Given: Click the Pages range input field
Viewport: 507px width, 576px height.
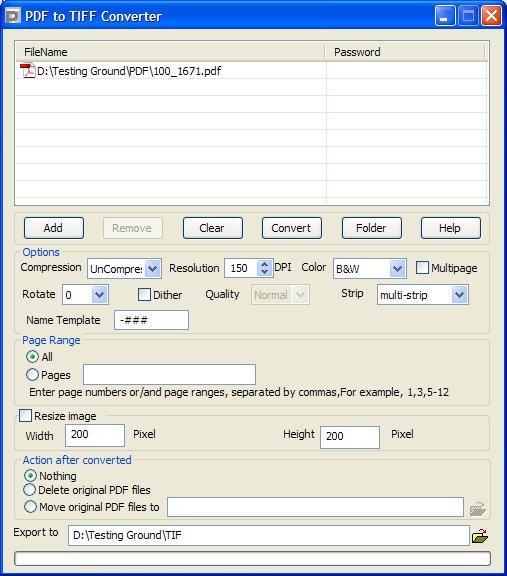Looking at the screenshot, I should (x=169, y=374).
